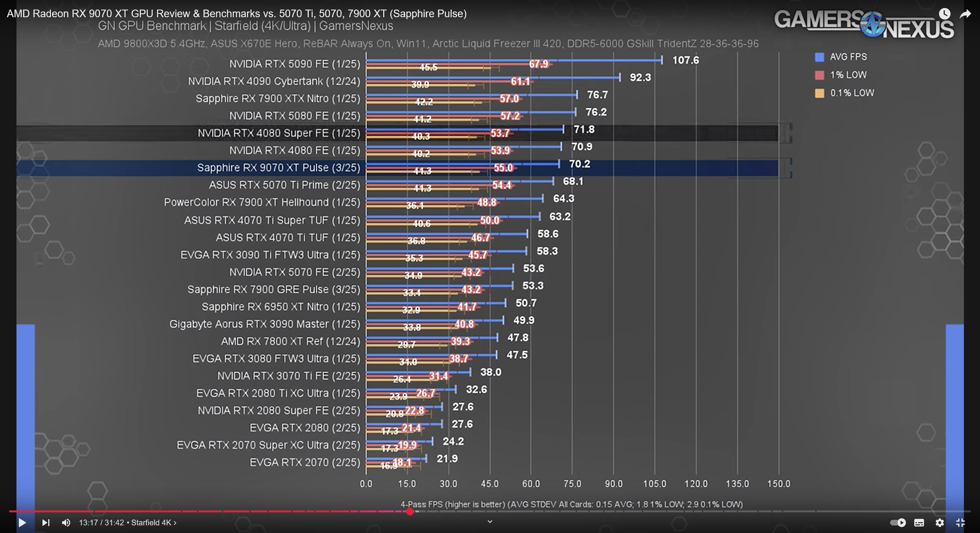
Task: Click the 1% LOW red legend swatch
Action: (x=819, y=75)
